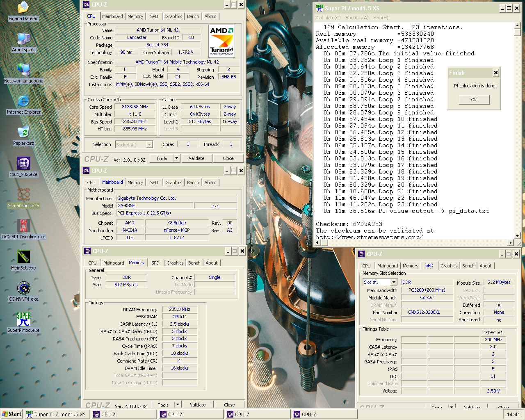Open Tools dropdown arrow in Memory window
This screenshot has height=420, width=525.
pyautogui.click(x=178, y=405)
